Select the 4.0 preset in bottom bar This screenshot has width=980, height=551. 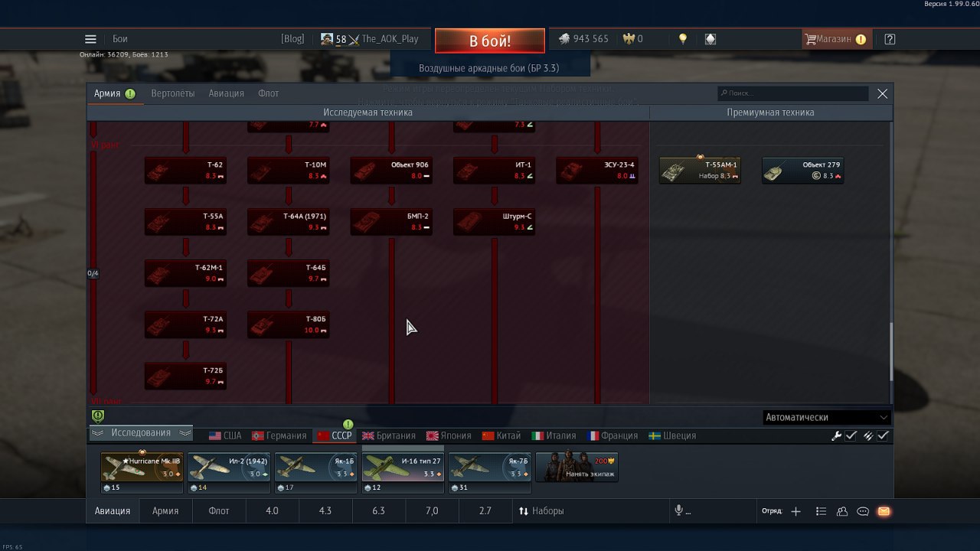[x=272, y=510]
